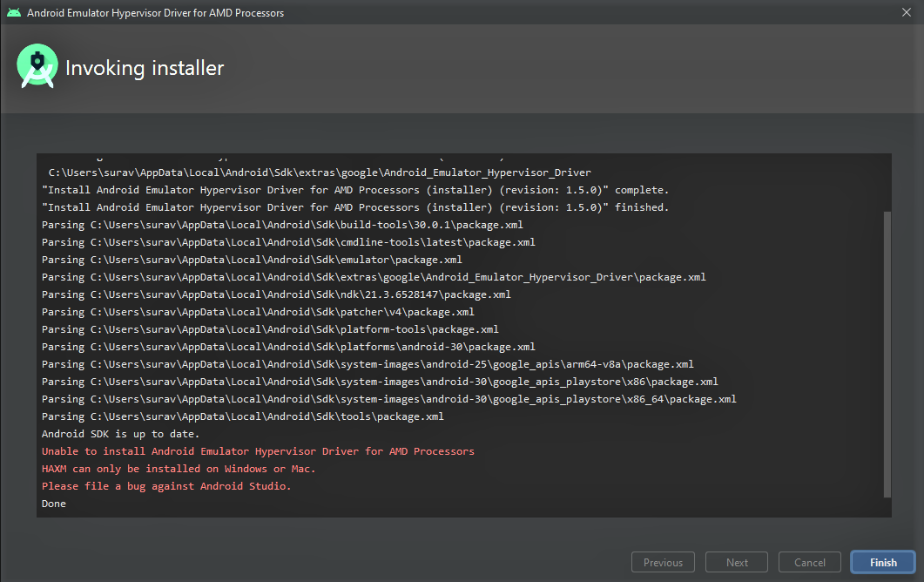Click the 'Please file a bug against Android Studio.' line
Screen dimensions: 924x582
(166, 486)
